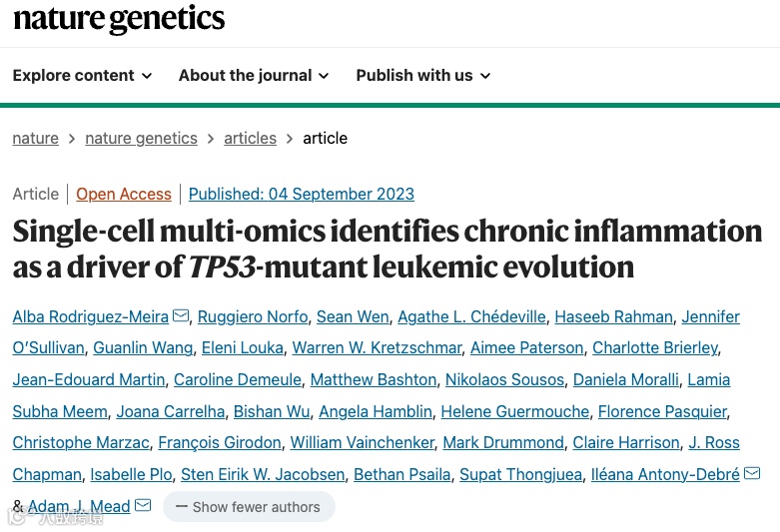Image resolution: width=780 pixels, height=532 pixels.
Task: Open author Ruggiero Norfo's details
Action: tap(253, 317)
